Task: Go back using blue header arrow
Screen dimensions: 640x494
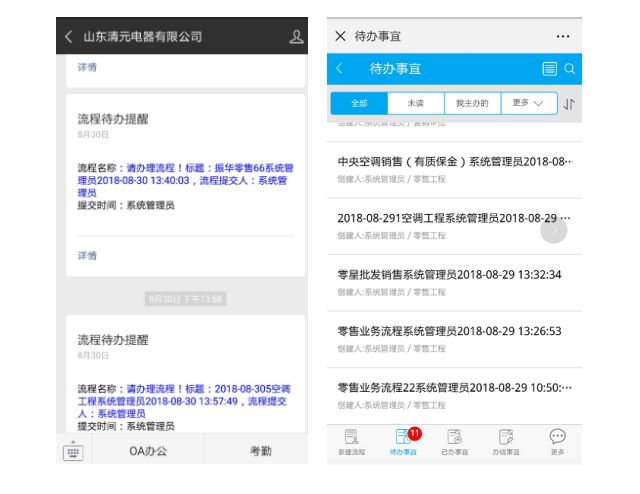Action: (x=340, y=69)
